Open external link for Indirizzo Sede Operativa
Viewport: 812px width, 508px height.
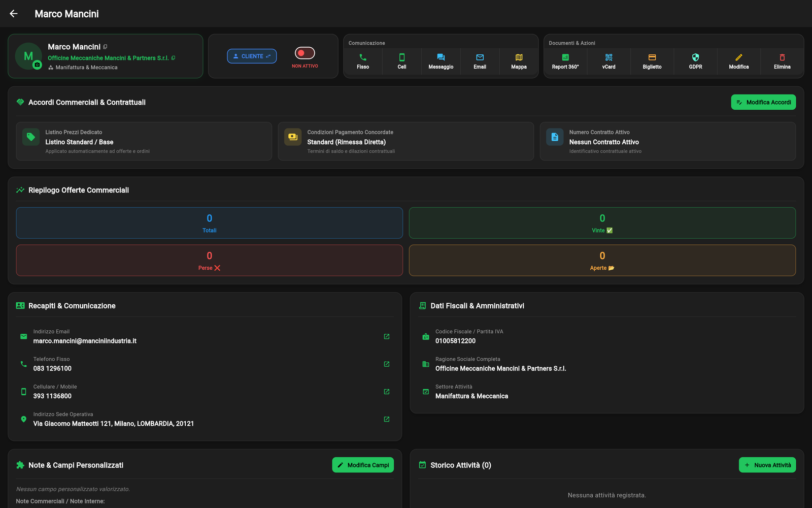[387, 419]
